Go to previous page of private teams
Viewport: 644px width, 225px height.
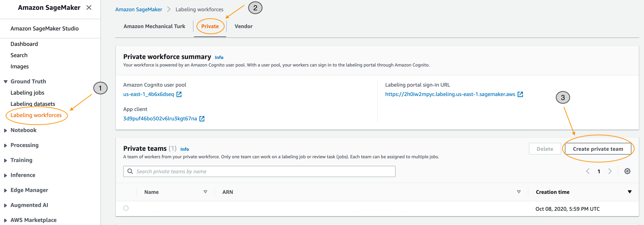pyautogui.click(x=588, y=171)
